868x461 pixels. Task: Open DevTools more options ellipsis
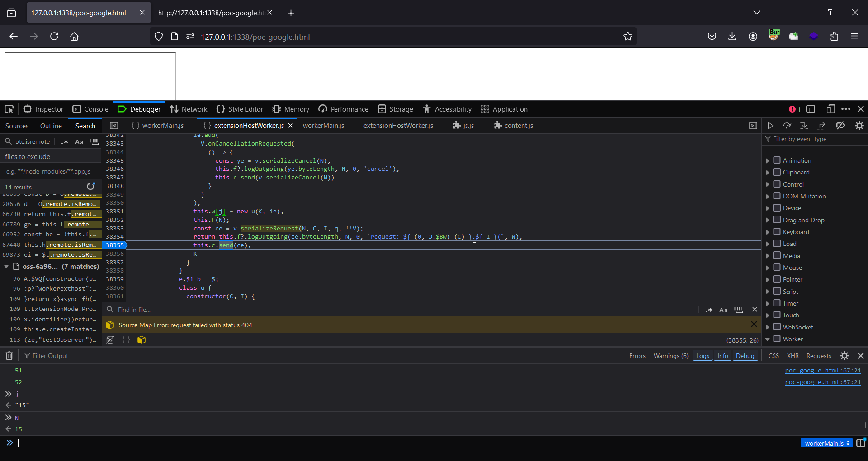(x=846, y=109)
